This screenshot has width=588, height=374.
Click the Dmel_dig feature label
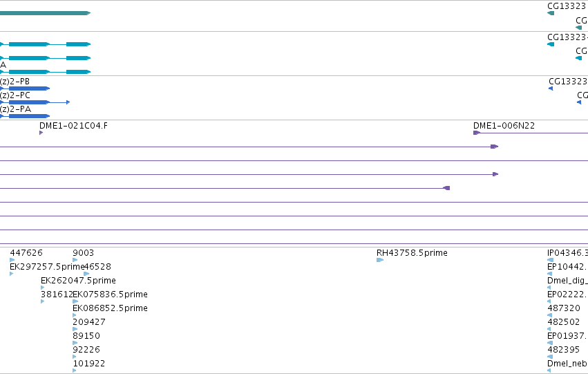coord(567,281)
